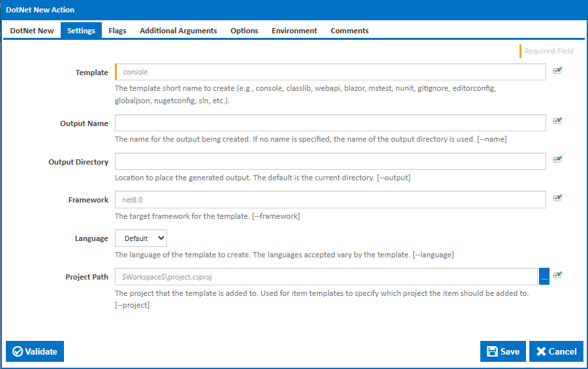
Task: Select the Settings tab
Action: pyautogui.click(x=81, y=31)
